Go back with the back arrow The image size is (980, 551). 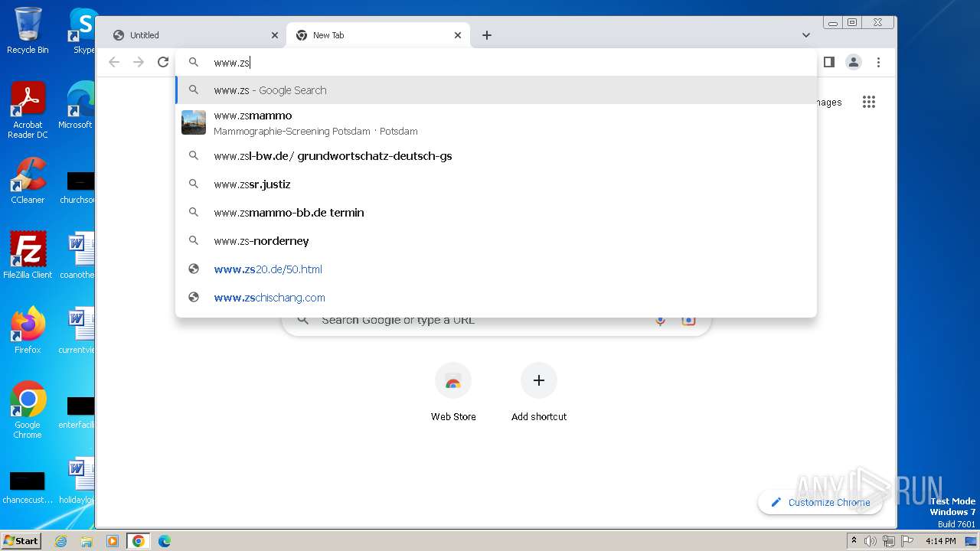click(114, 62)
